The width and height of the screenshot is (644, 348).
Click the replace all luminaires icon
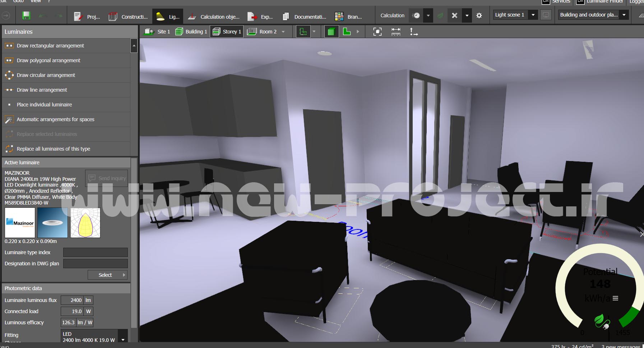(9, 149)
